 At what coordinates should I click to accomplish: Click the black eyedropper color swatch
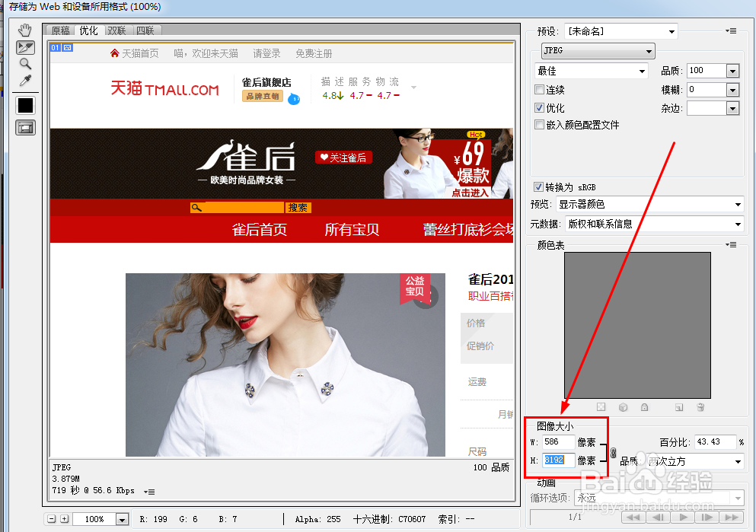pos(26,105)
